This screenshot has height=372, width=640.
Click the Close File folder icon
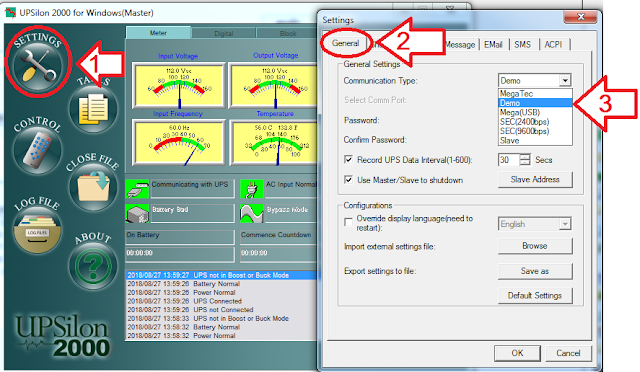point(93,187)
